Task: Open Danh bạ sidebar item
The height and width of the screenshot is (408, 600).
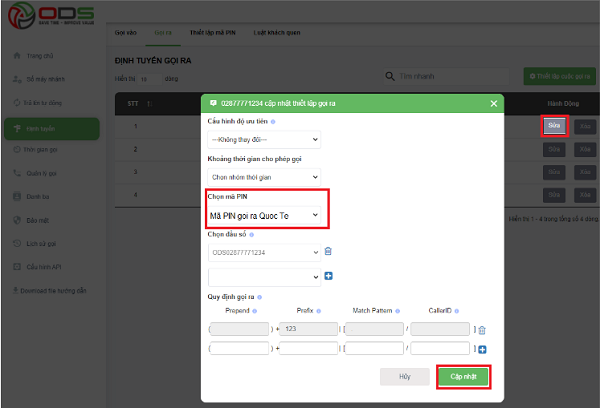Action: [x=38, y=197]
